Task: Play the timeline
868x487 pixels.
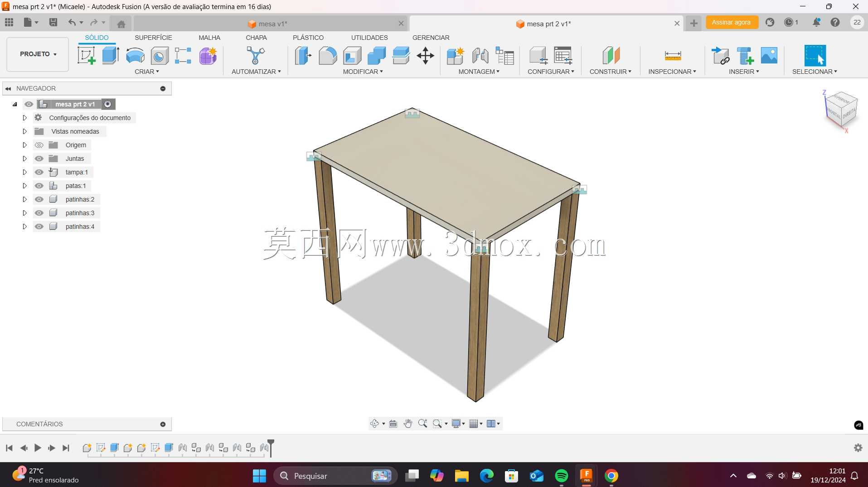Action: [38, 448]
